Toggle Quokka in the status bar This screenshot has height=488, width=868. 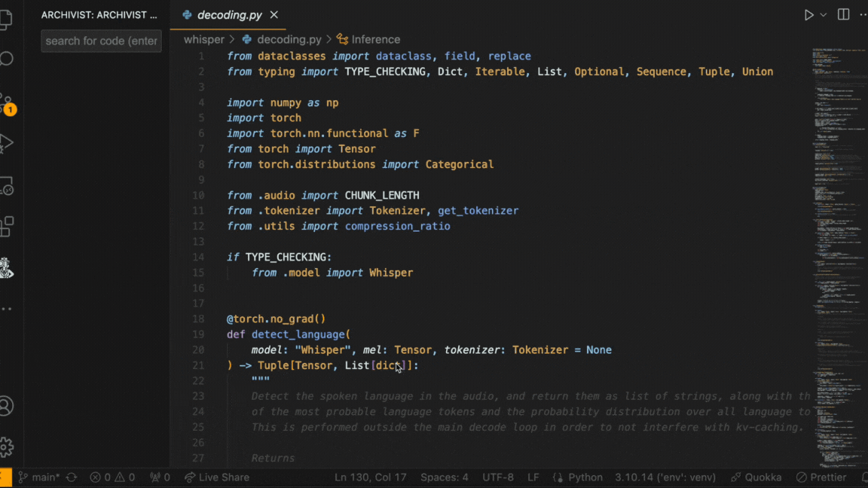(756, 477)
